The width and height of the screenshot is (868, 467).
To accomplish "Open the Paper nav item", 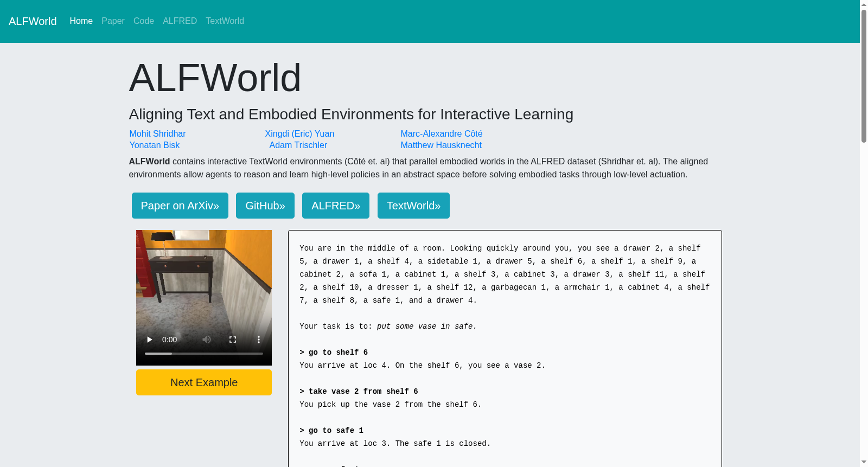I will (113, 21).
